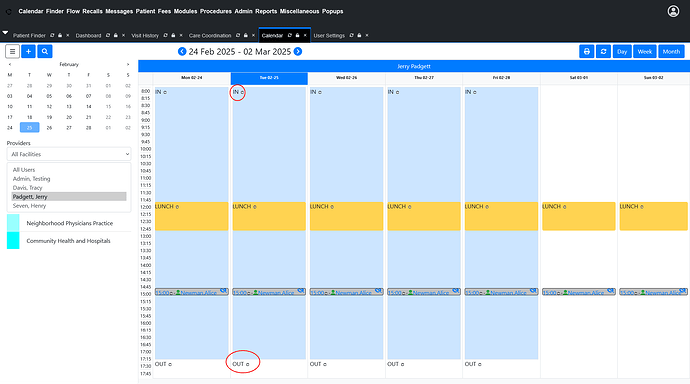Switch to the Care Coordination tab
This screenshot has height=384, width=690.
[x=210, y=35]
